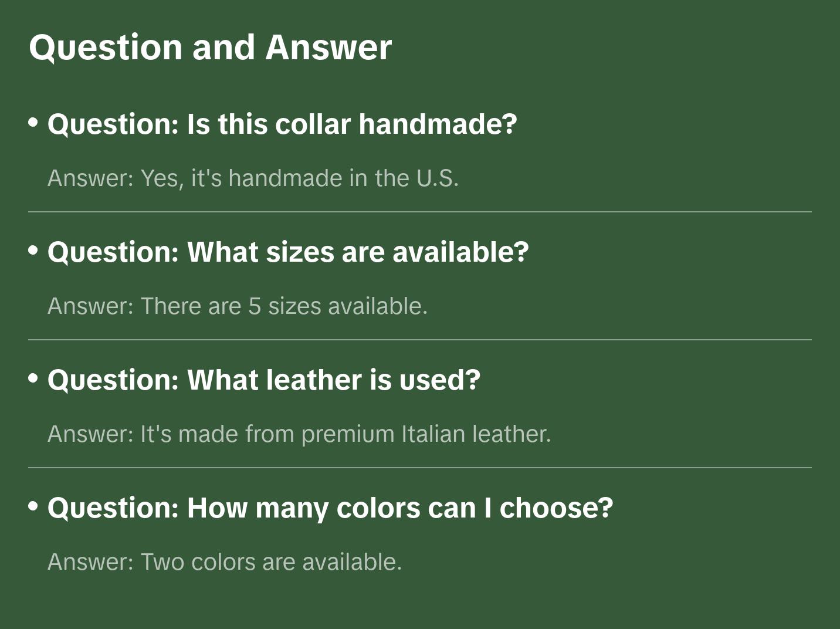
Task: Click the bullet beside 'Is this collar handmade?'
Action: 33,123
